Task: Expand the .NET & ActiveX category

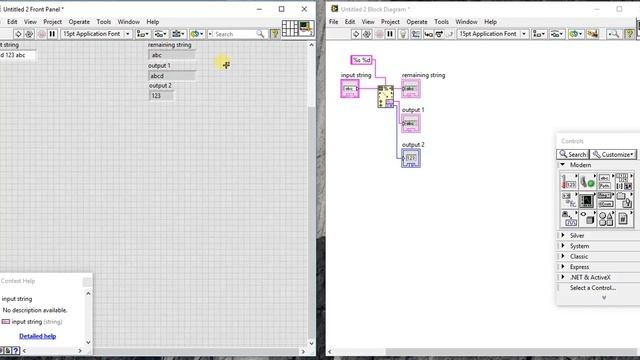Action: click(563, 277)
